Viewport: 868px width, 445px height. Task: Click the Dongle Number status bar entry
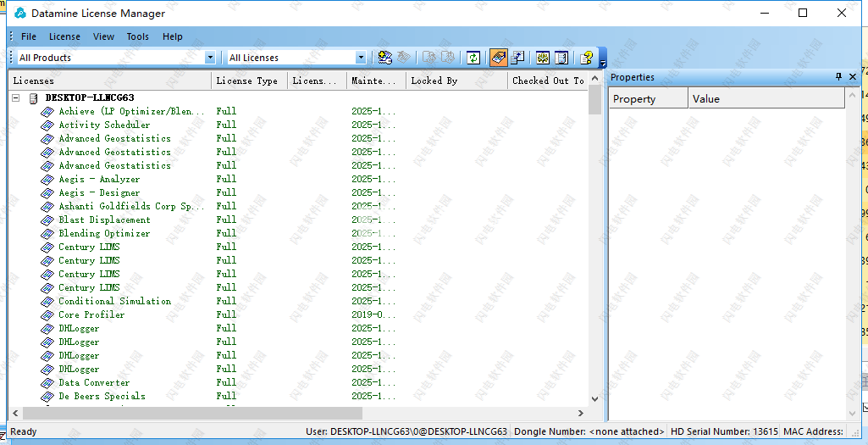pos(589,431)
